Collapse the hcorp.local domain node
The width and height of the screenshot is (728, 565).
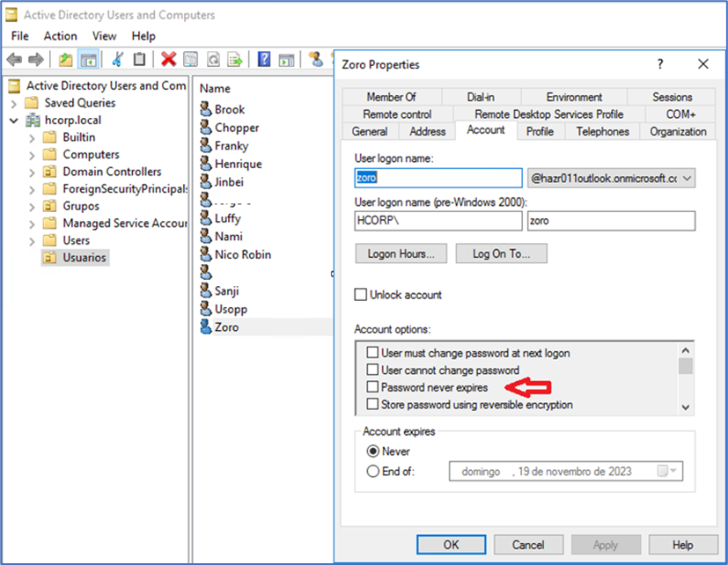pos(14,121)
